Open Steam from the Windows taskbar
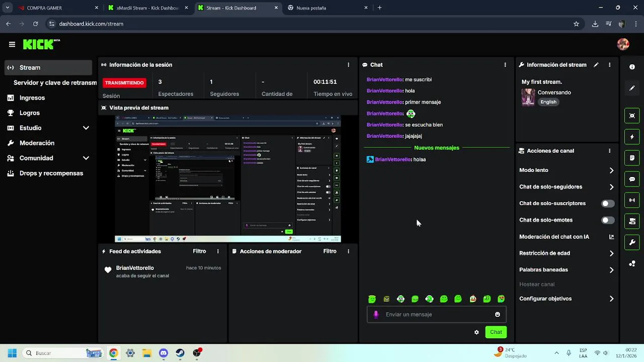Screen dimensions: 644x362 tap(180, 353)
